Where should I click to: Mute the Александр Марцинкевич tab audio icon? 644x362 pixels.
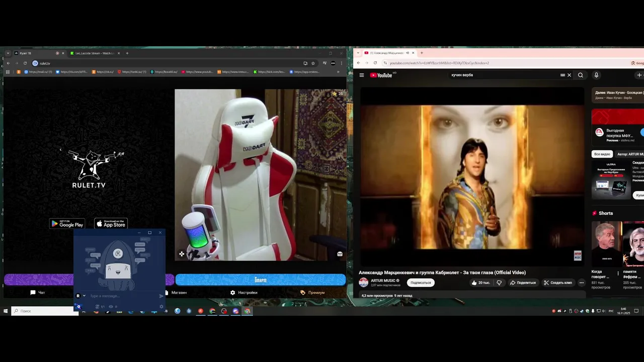coord(407,53)
